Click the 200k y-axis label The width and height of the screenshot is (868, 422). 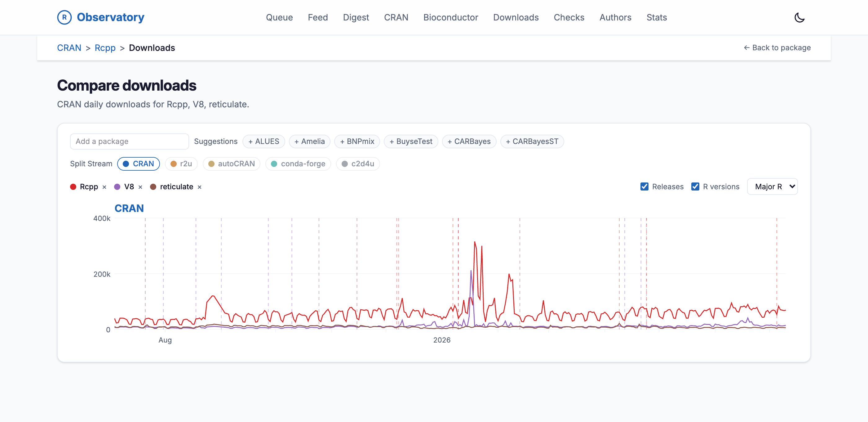(102, 274)
